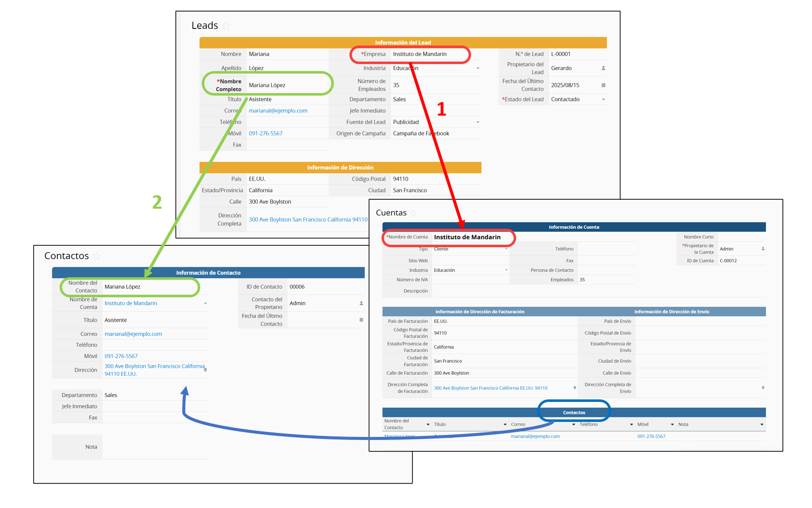The width and height of the screenshot is (812, 508).
Task: Click Instituto de Mandarin link in Contactos
Action: click(x=131, y=303)
